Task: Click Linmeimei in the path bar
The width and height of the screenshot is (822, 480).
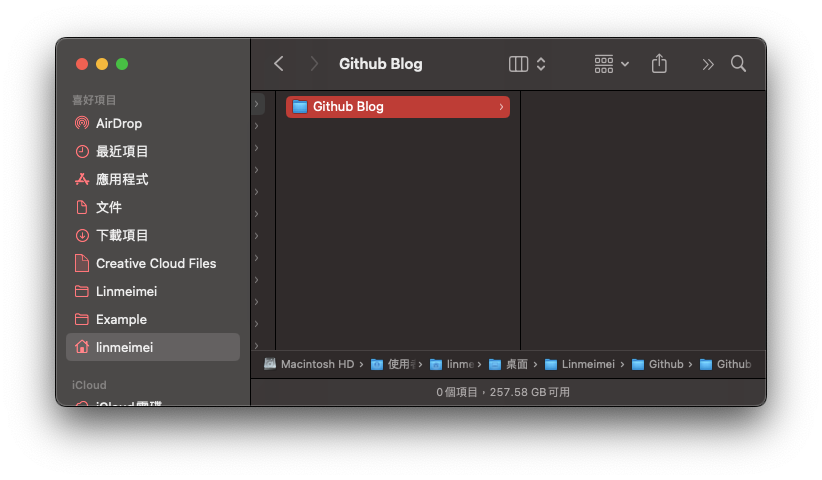Action: (x=580, y=364)
